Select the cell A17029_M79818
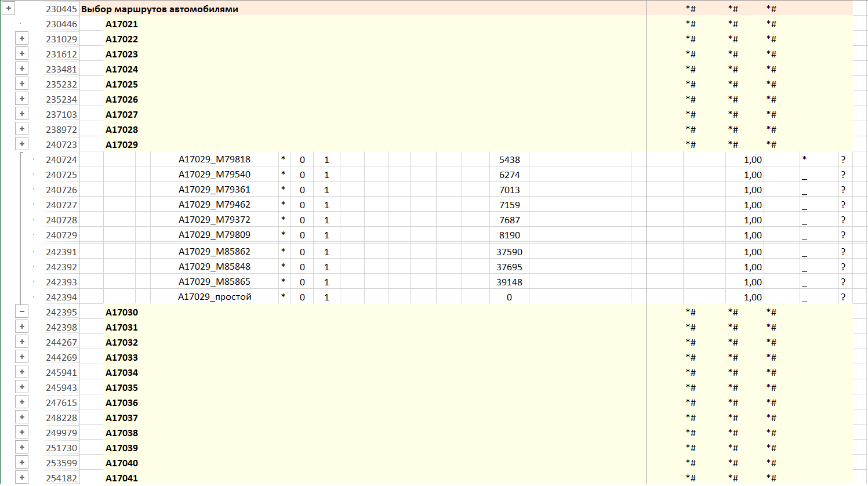Viewport: 868px width, 486px height. click(214, 159)
